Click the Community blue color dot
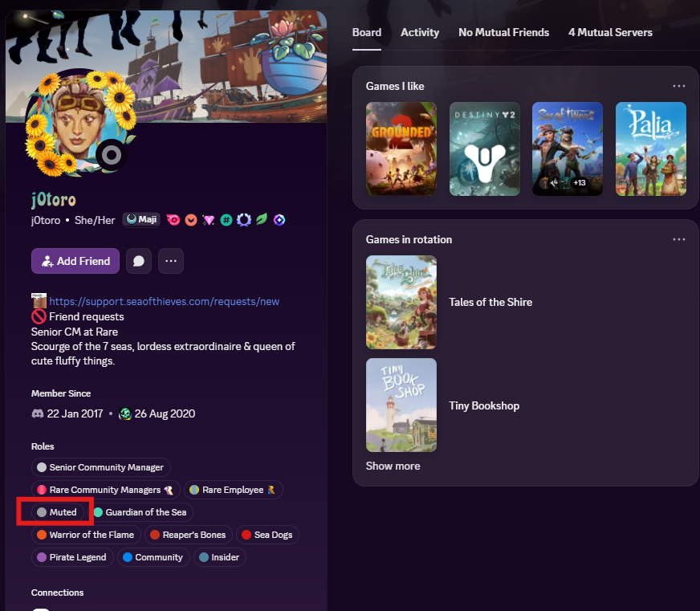 [x=127, y=557]
